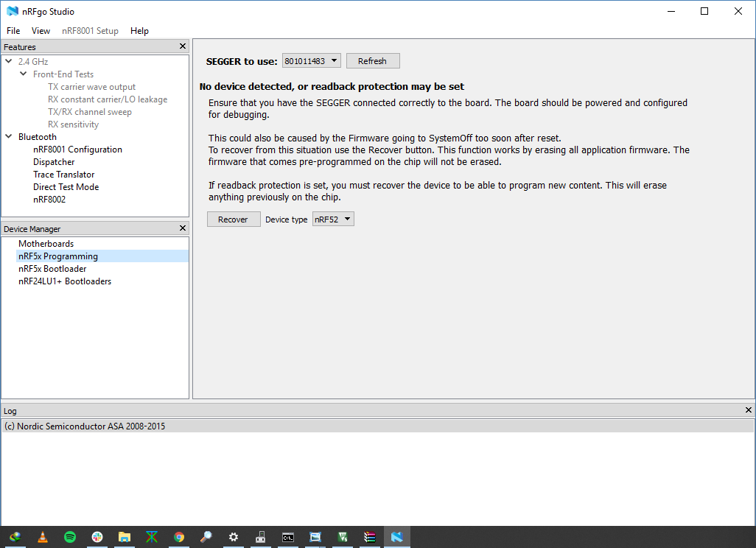This screenshot has width=756, height=548.
Task: Open the Device type dropdown
Action: [x=333, y=219]
